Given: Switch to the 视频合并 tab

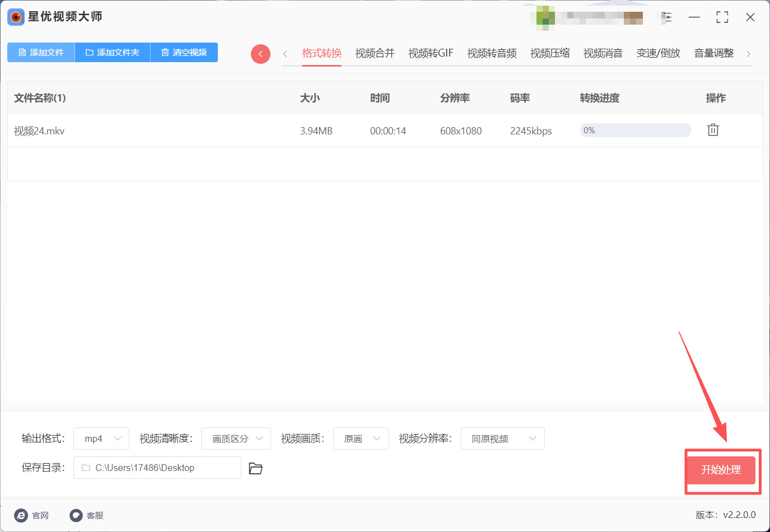Looking at the screenshot, I should (375, 53).
